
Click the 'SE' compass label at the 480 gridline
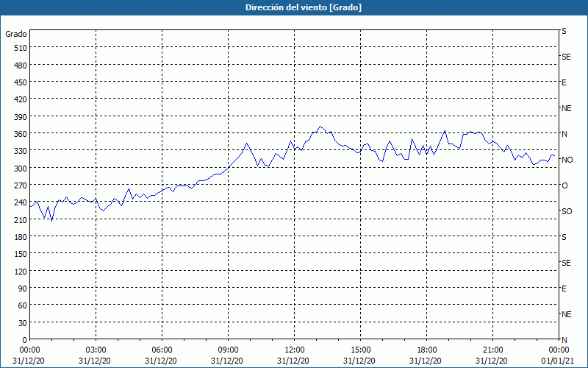click(x=566, y=57)
